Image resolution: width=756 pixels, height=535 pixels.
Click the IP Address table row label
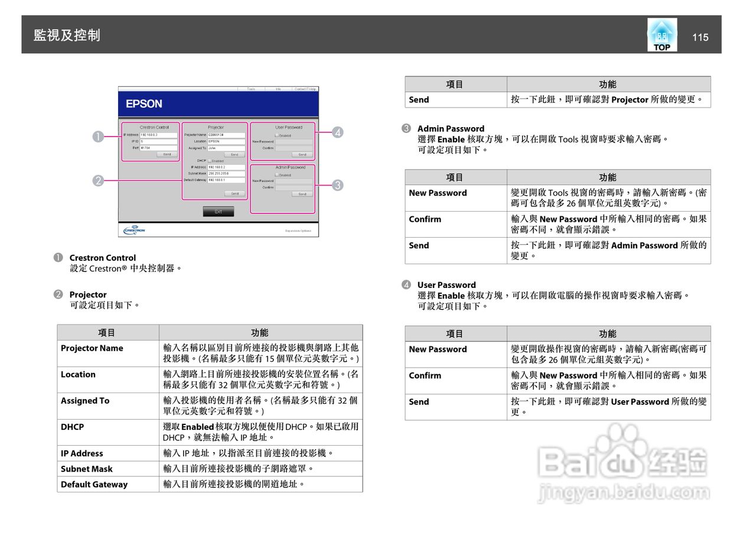tap(82, 453)
